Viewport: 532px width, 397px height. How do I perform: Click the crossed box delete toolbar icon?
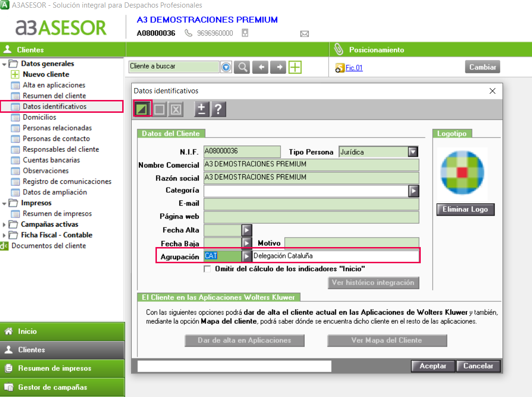pos(176,109)
